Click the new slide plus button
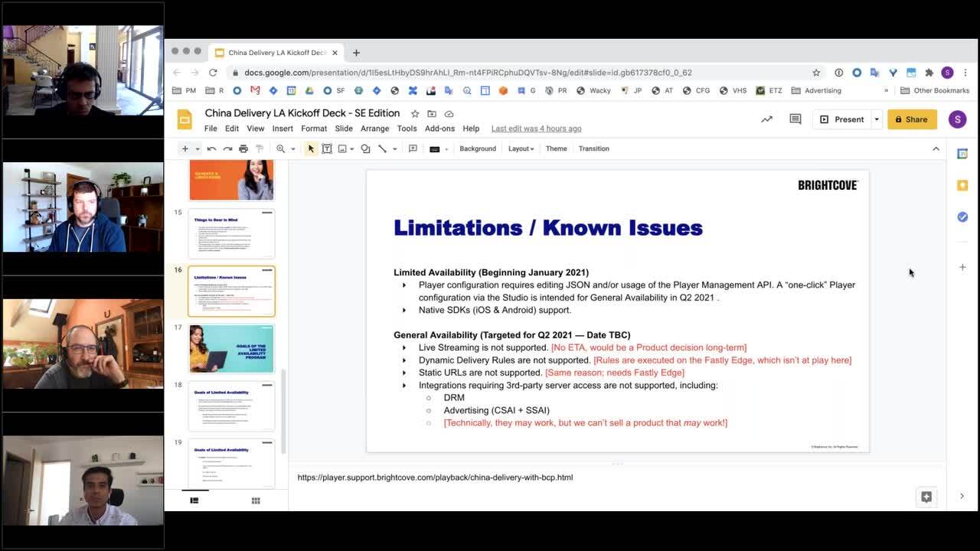980x551 pixels. tap(185, 148)
